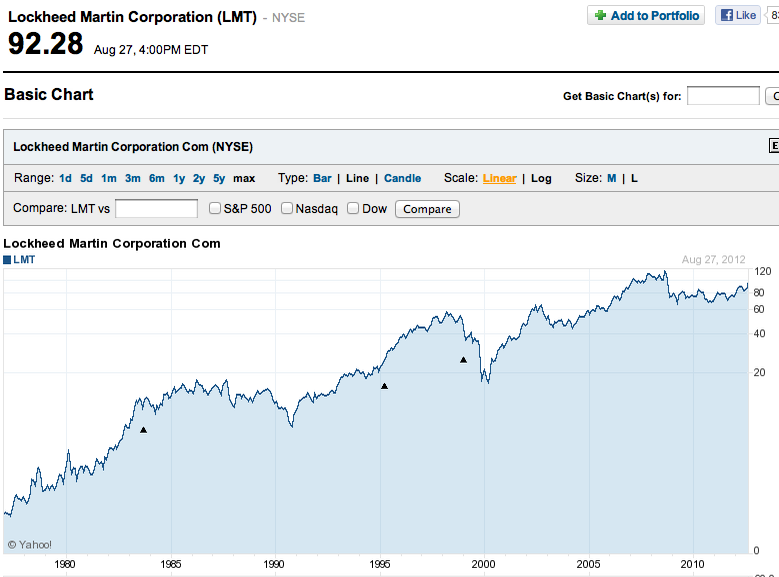Image resolution: width=779 pixels, height=577 pixels.
Task: Click the 2000 label on the x-axis
Action: 483,564
